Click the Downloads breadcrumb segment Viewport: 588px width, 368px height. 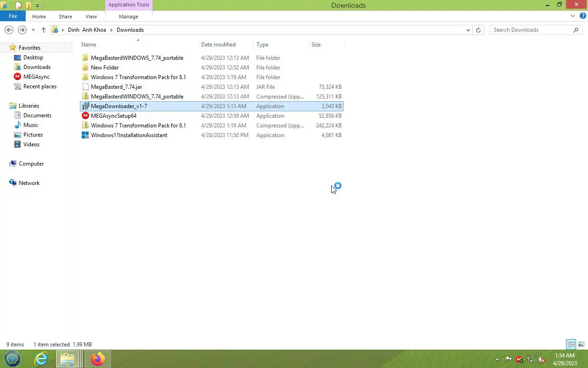point(130,30)
